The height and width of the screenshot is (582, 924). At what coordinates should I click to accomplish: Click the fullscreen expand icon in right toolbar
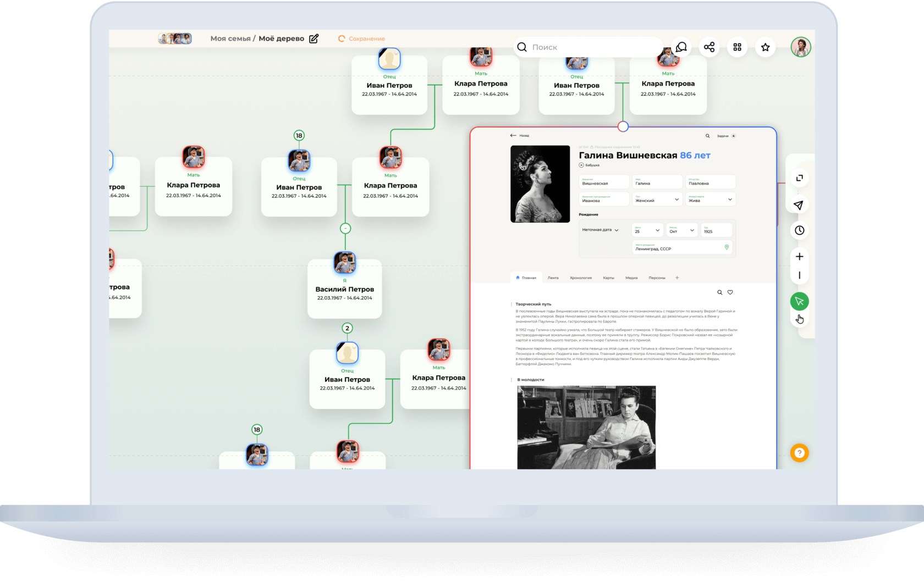pos(799,178)
